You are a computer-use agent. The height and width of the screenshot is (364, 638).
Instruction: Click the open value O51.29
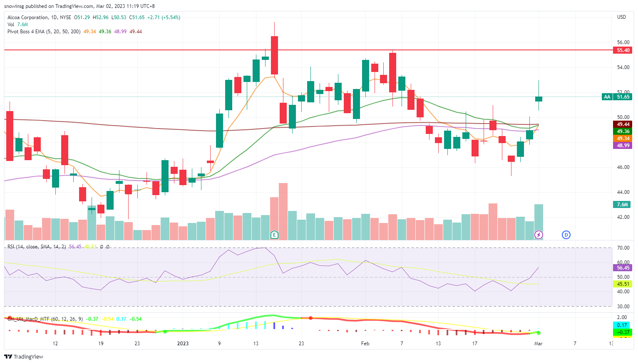tap(82, 17)
